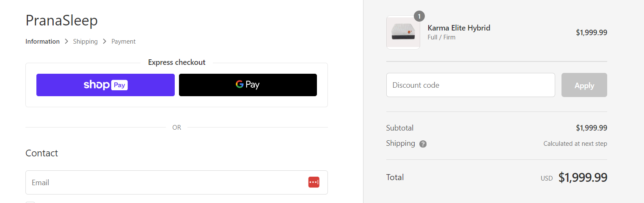This screenshot has width=644, height=203.
Task: Click the Express checkout heading label
Action: click(x=177, y=62)
